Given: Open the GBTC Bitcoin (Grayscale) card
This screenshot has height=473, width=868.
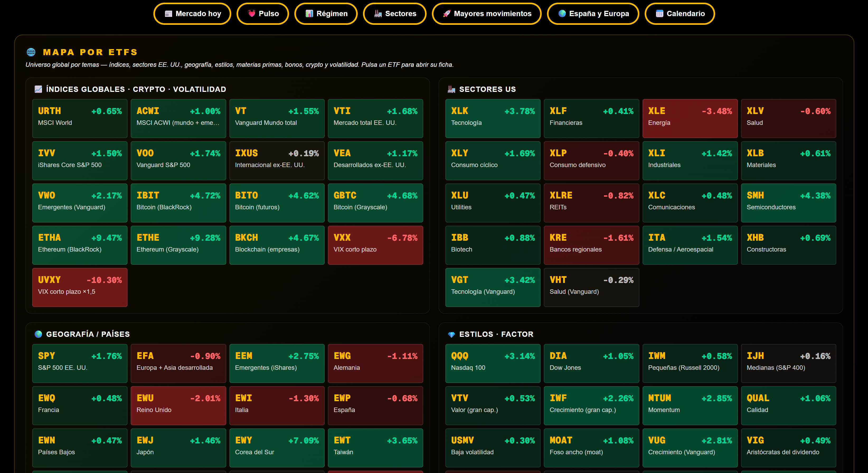Looking at the screenshot, I should tap(375, 203).
